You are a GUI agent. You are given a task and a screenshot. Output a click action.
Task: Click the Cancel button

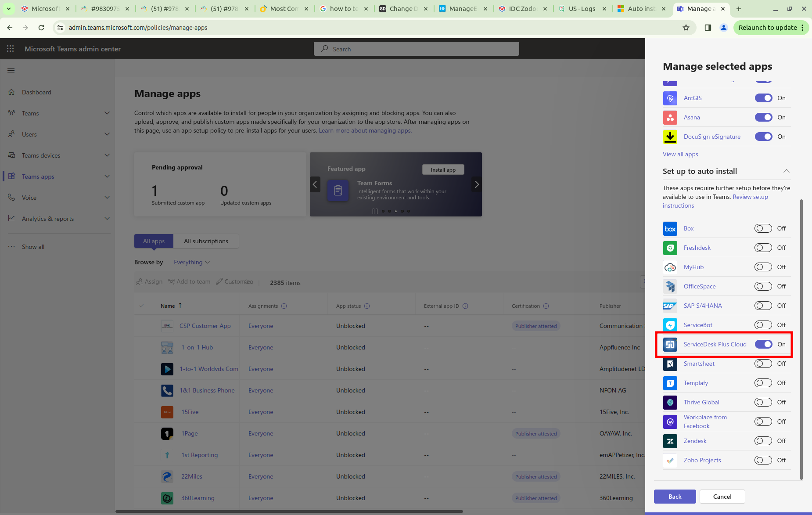point(722,497)
